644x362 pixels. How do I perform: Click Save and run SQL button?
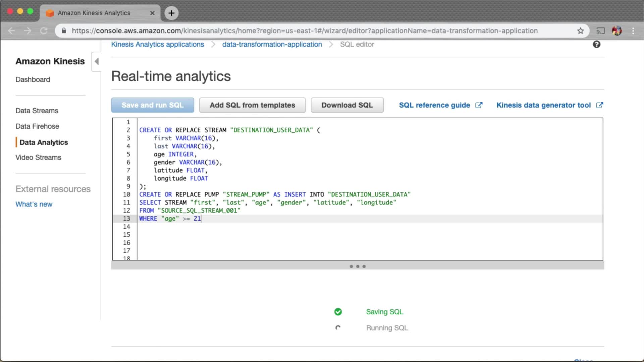pos(153,105)
